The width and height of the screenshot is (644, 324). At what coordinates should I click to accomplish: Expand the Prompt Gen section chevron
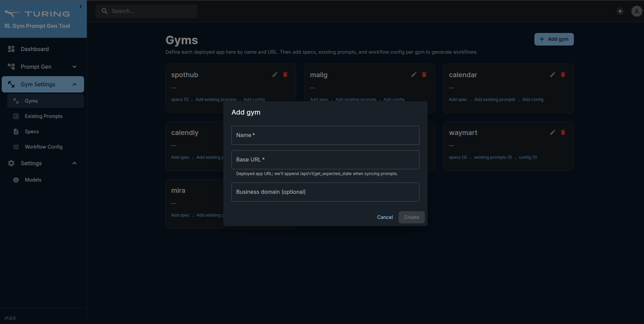[x=75, y=67]
